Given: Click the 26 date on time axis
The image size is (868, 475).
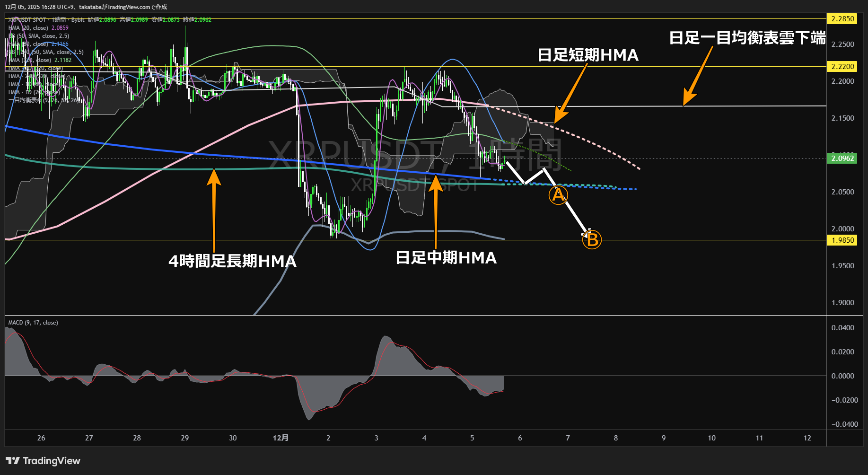Looking at the screenshot, I should 41,438.
